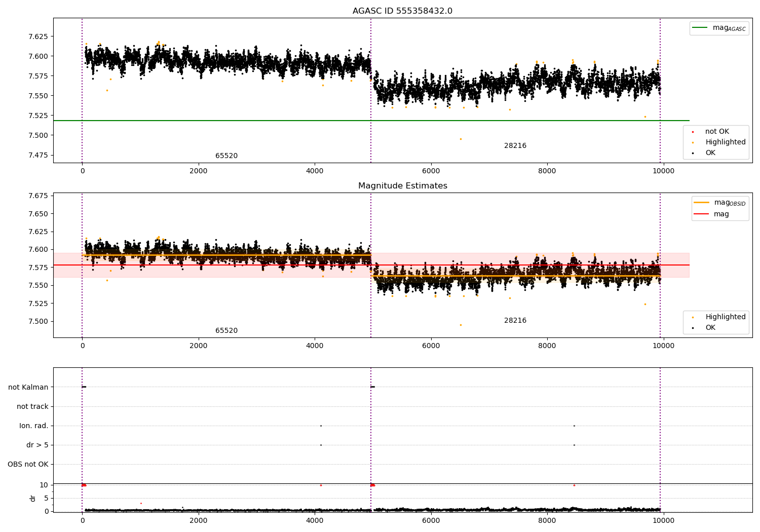The image size is (760, 532).
Task: Click the 28216 annotation in Magnitude Estimates plot
Action: point(515,321)
